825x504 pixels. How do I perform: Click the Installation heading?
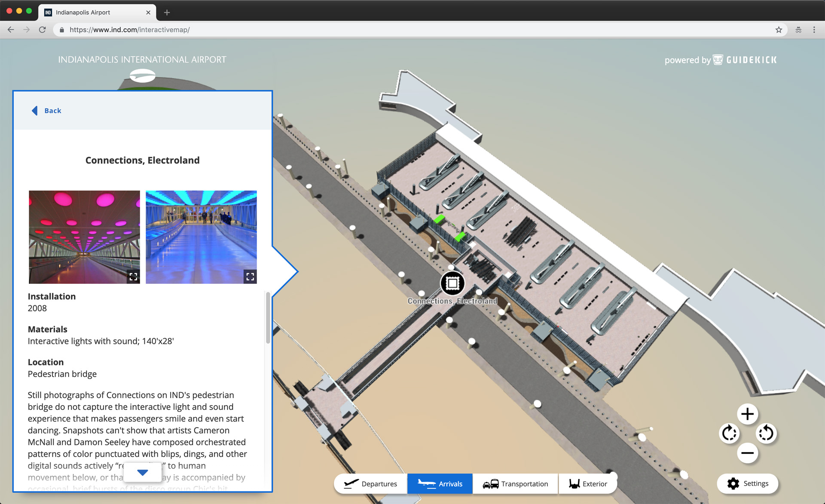point(52,296)
